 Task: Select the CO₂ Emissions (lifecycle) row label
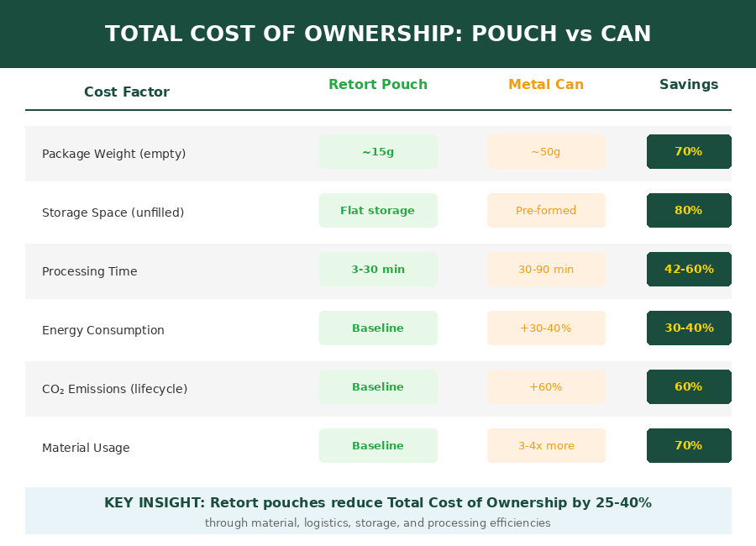[x=114, y=389]
